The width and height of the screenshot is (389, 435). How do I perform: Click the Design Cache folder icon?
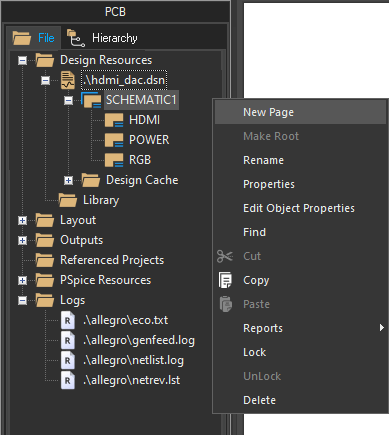point(91,180)
